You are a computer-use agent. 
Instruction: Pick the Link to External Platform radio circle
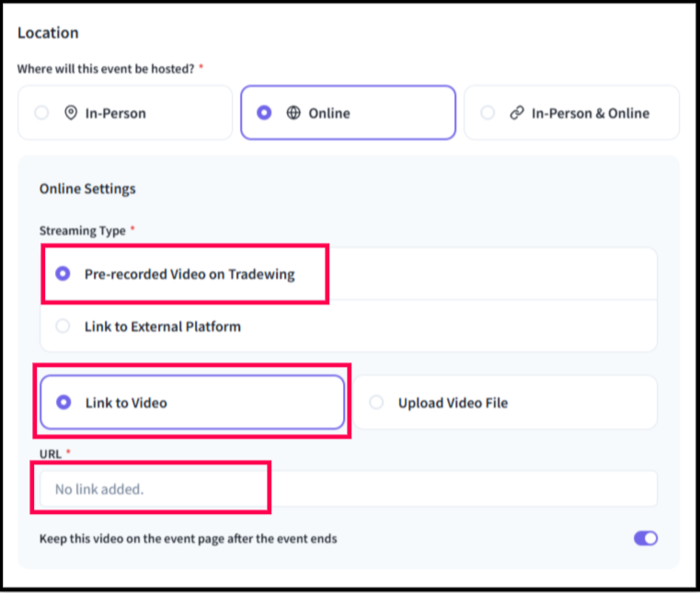click(x=63, y=326)
